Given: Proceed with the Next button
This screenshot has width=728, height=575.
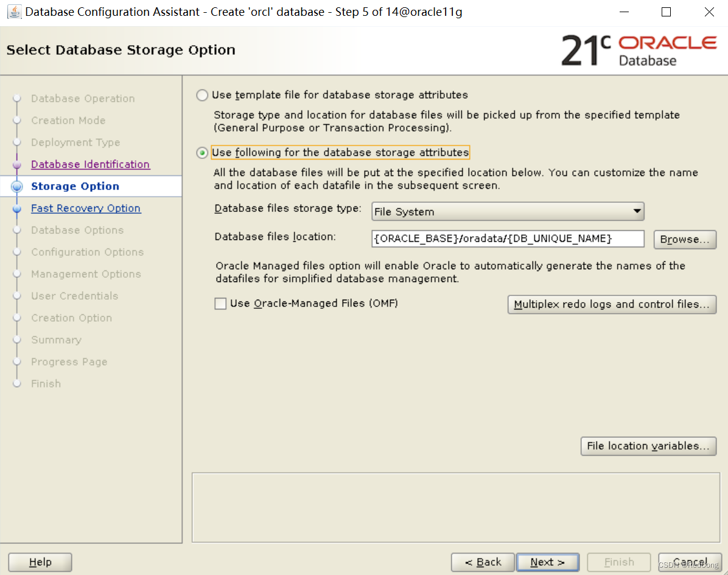Looking at the screenshot, I should (x=547, y=562).
